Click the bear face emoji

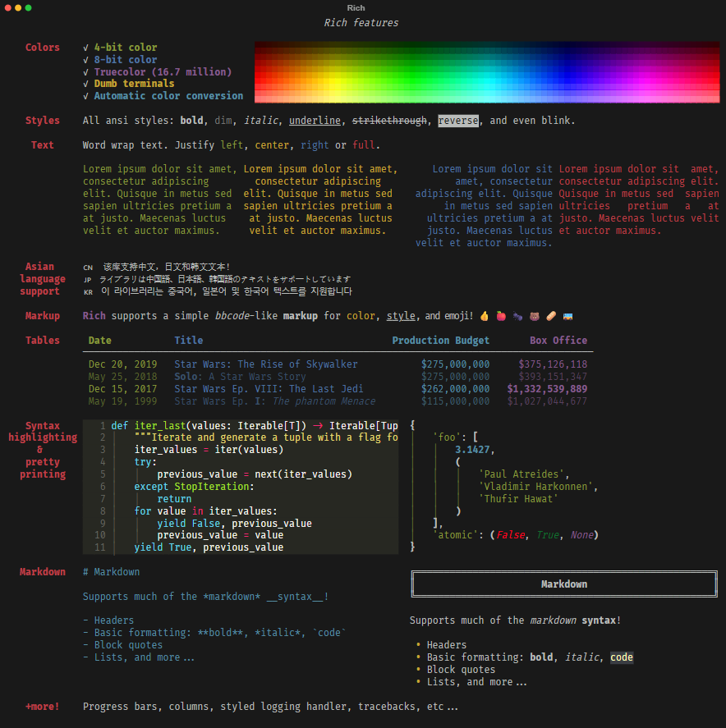tap(535, 316)
